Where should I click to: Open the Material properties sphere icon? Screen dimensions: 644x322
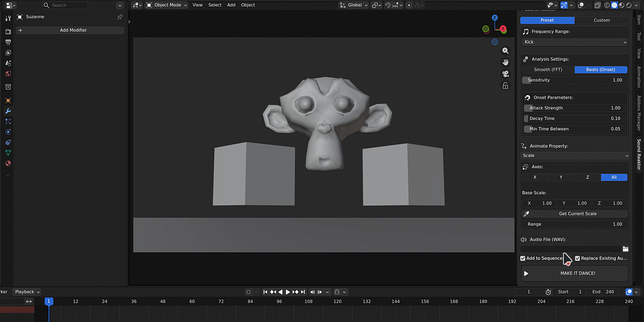point(8,163)
